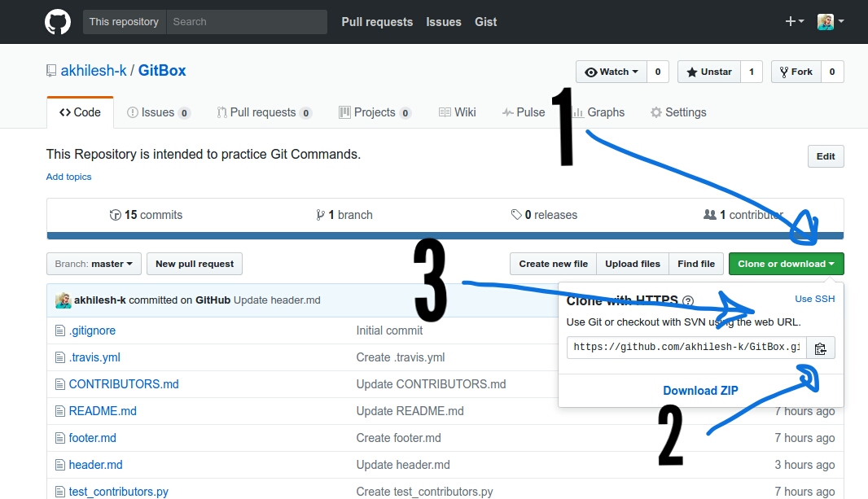Screen dimensions: 868x499
Task: Open the test_contributors.py file
Action: pos(118,491)
